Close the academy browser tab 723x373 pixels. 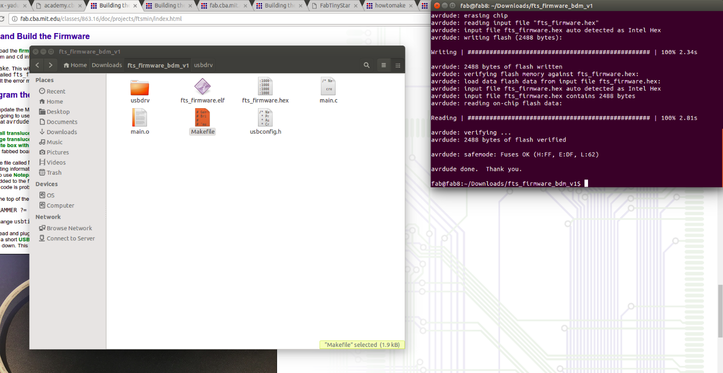[x=79, y=6]
